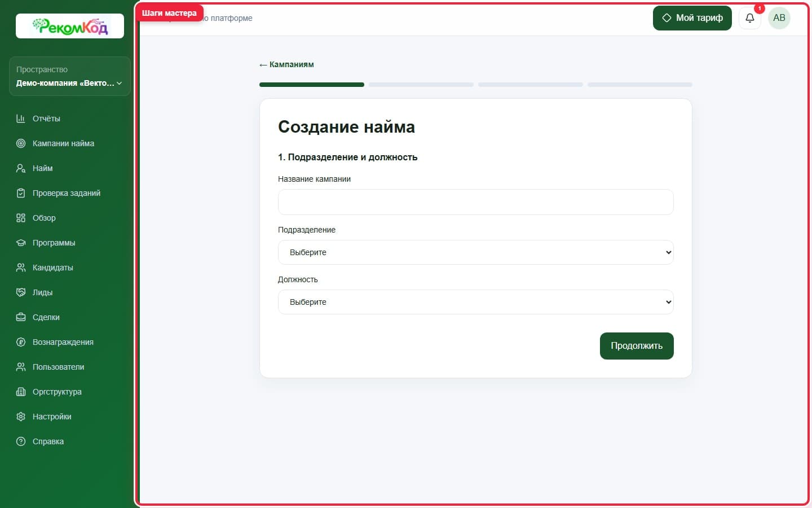Open Вознаграждения page
The image size is (812, 508).
click(x=70, y=342)
